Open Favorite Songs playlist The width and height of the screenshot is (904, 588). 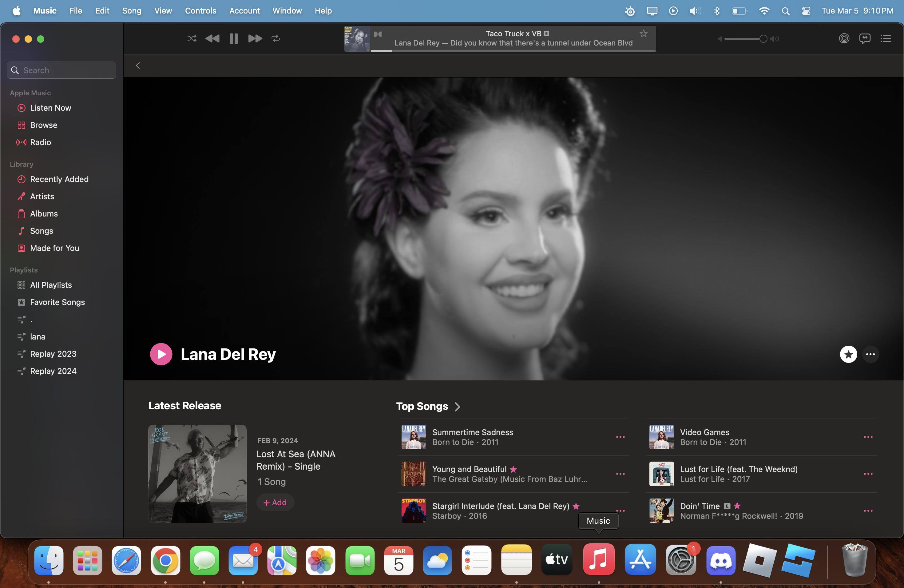pos(57,302)
